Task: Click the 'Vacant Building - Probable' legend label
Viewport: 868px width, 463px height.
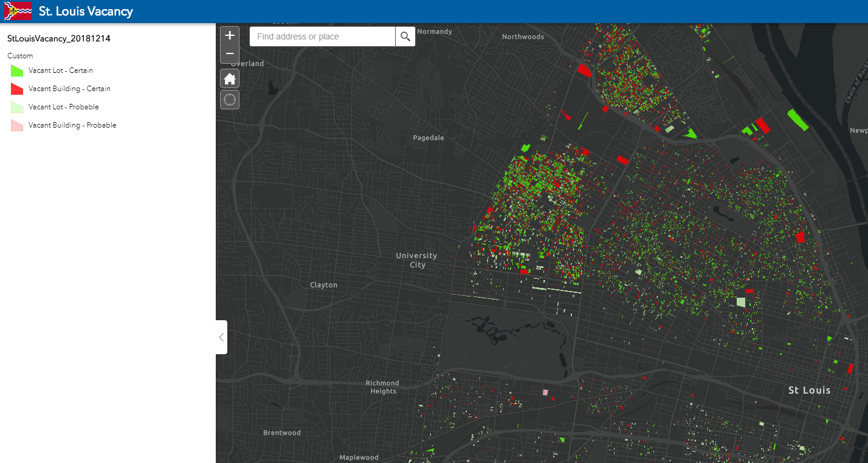Action: 72,125
